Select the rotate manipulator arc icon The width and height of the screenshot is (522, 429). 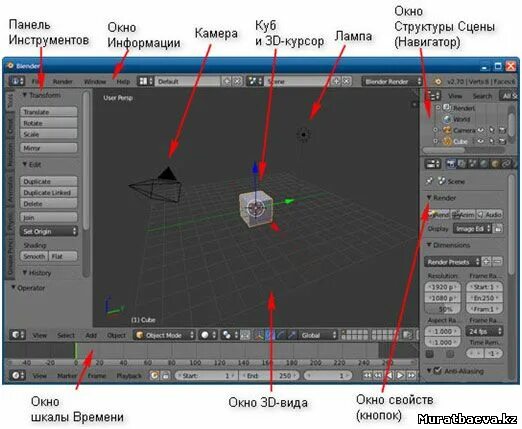tap(281, 335)
